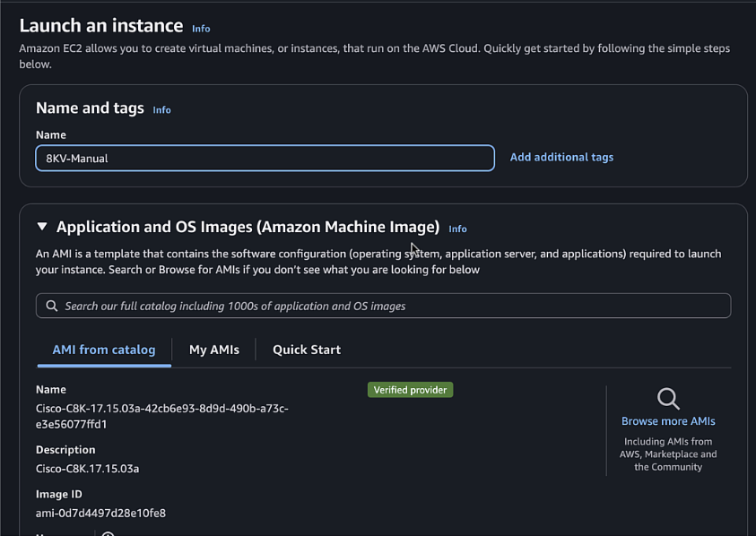Switch to the Quick Start tab

[x=307, y=350]
